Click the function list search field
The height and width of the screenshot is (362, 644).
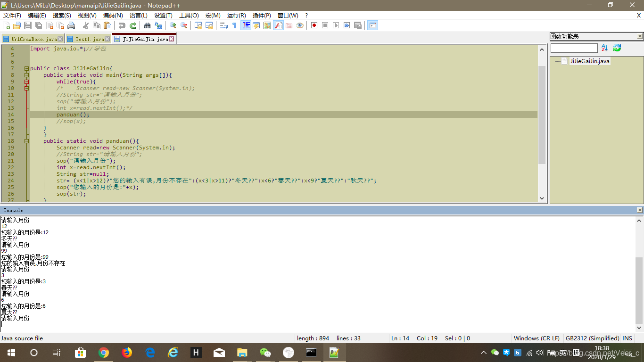[574, 48]
